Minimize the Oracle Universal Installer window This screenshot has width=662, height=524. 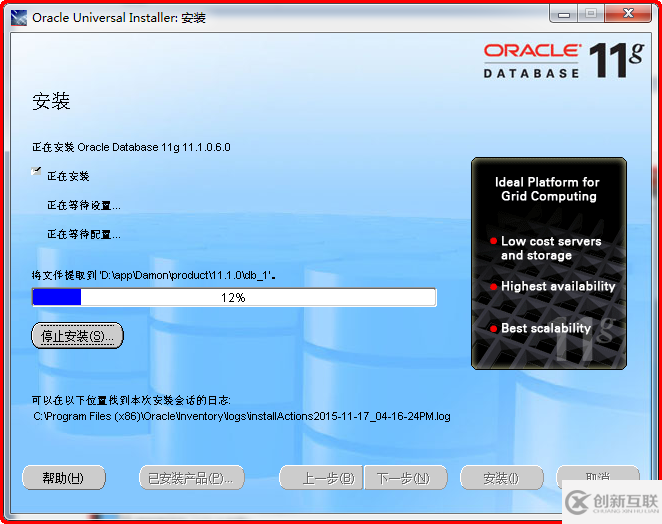pyautogui.click(x=564, y=14)
